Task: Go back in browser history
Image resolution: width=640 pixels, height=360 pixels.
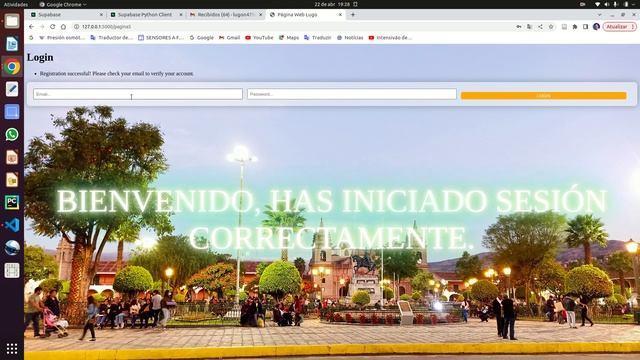Action: click(31, 27)
